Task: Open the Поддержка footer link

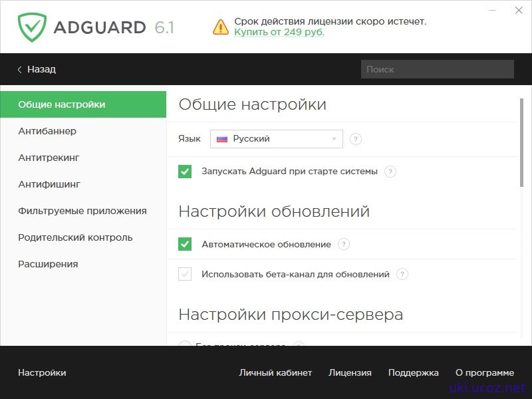Action: pos(413,372)
